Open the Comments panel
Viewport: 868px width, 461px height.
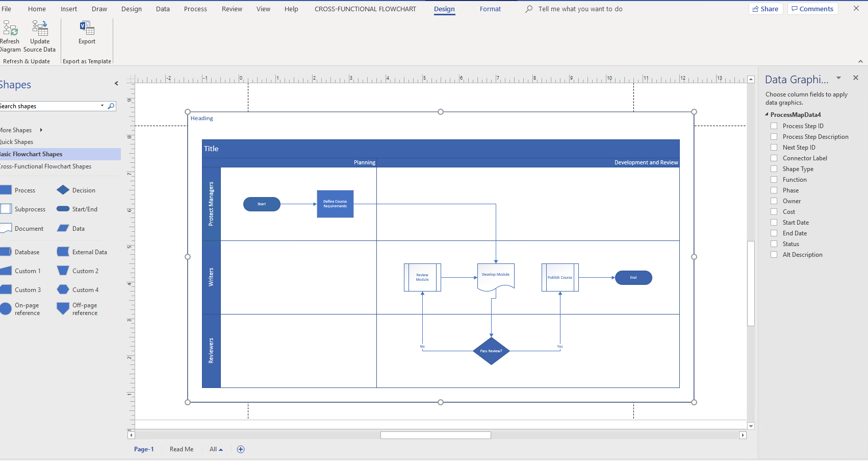812,9
